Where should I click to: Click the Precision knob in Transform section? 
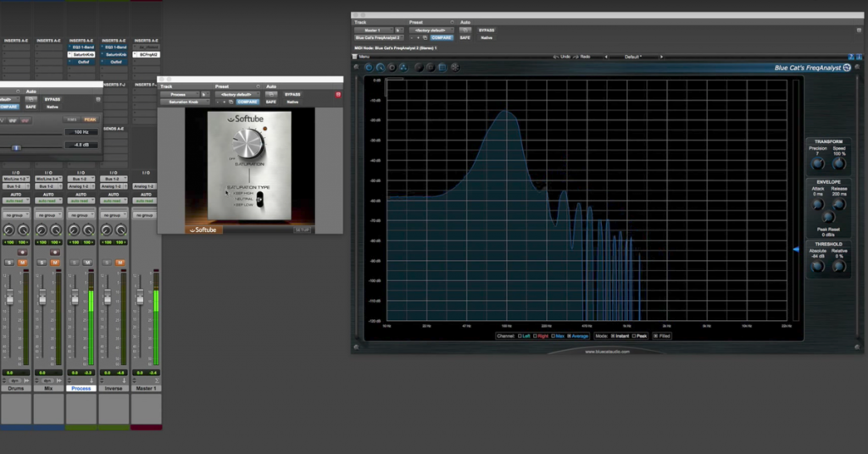[818, 163]
